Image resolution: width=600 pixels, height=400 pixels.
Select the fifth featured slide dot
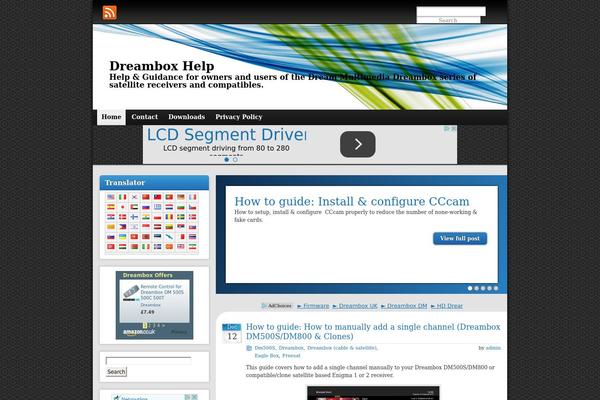(496, 288)
